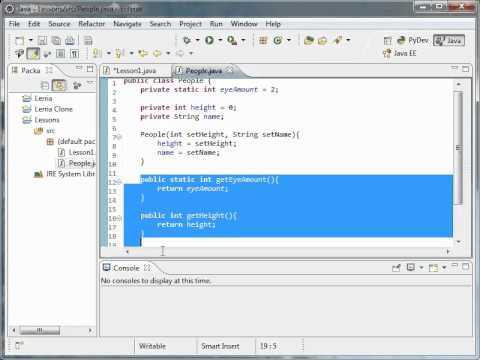Viewport: 480px width, 360px height.
Task: Click the Last Edit Location icon
Action: click(x=143, y=53)
